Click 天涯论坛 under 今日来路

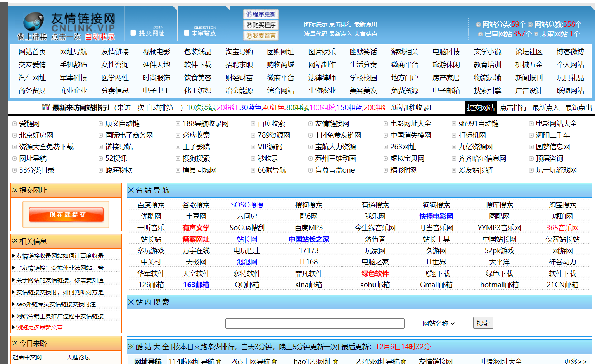[78, 357]
